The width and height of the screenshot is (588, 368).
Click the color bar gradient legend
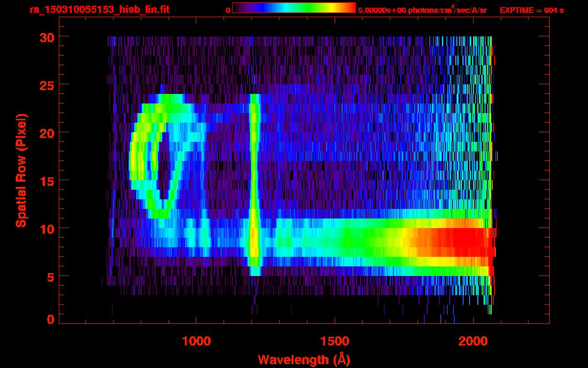pos(294,8)
